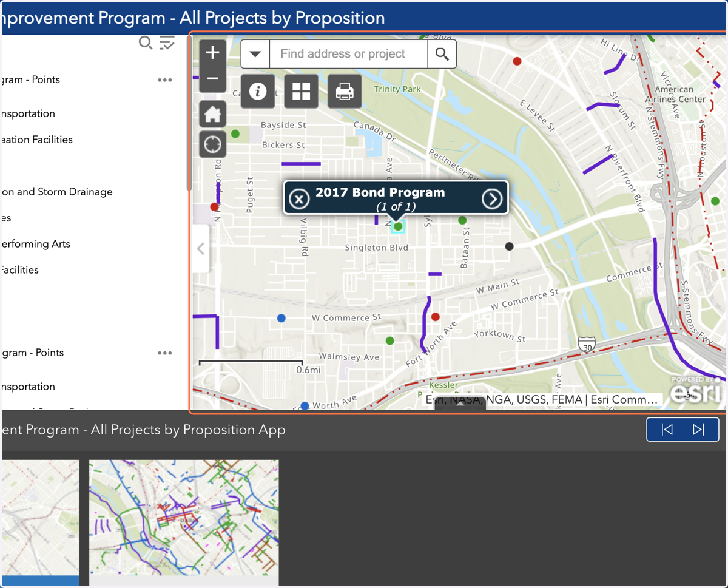Open more options for second Points layer
728x588 pixels.
tap(165, 353)
